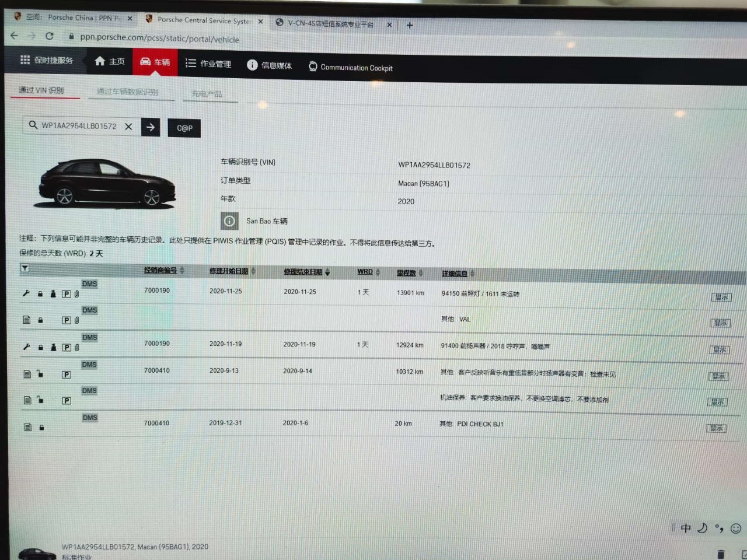Click mileage value 13901 km
The image size is (747, 560).
[x=410, y=293]
